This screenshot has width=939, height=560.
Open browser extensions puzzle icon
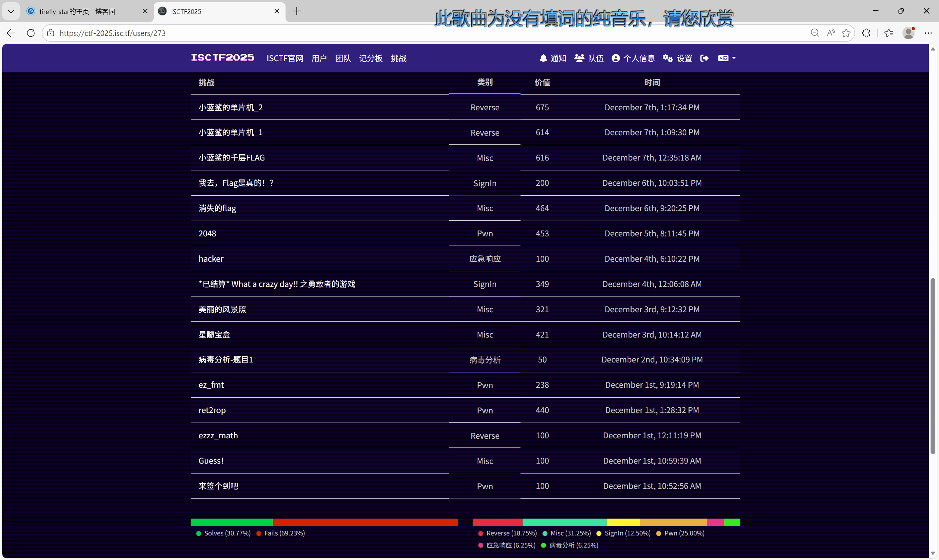pos(866,33)
